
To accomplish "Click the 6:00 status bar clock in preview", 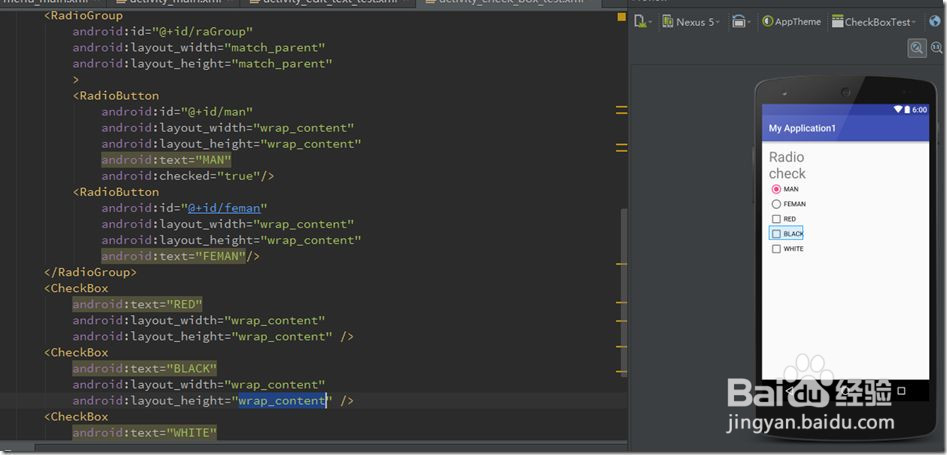I will 919,110.
